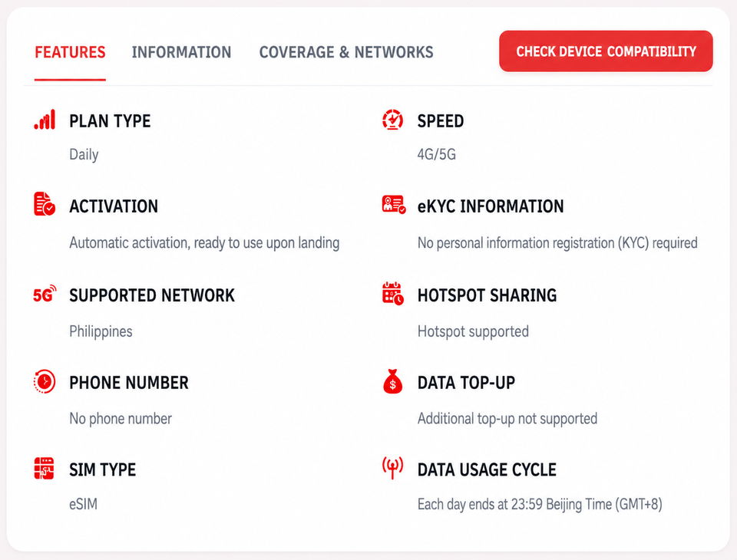The height and width of the screenshot is (560, 737).
Task: Click the signal bars Plan Type icon
Action: 45,120
